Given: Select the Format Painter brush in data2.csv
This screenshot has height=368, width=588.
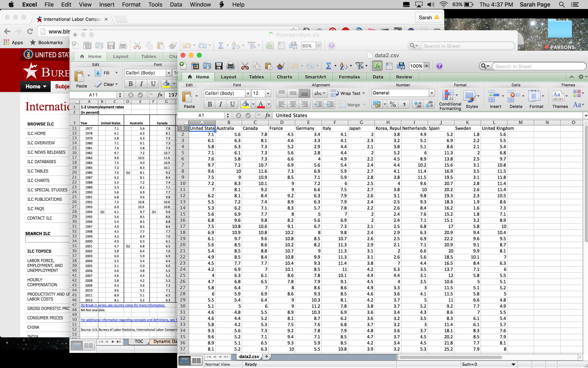Looking at the screenshot, I should click(280, 66).
